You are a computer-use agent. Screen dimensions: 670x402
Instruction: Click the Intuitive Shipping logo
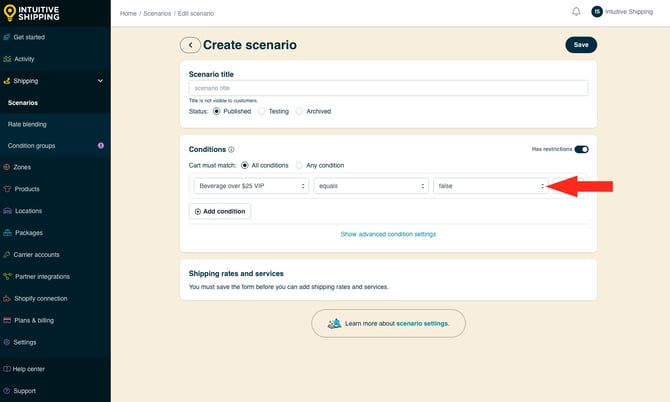[x=32, y=13]
